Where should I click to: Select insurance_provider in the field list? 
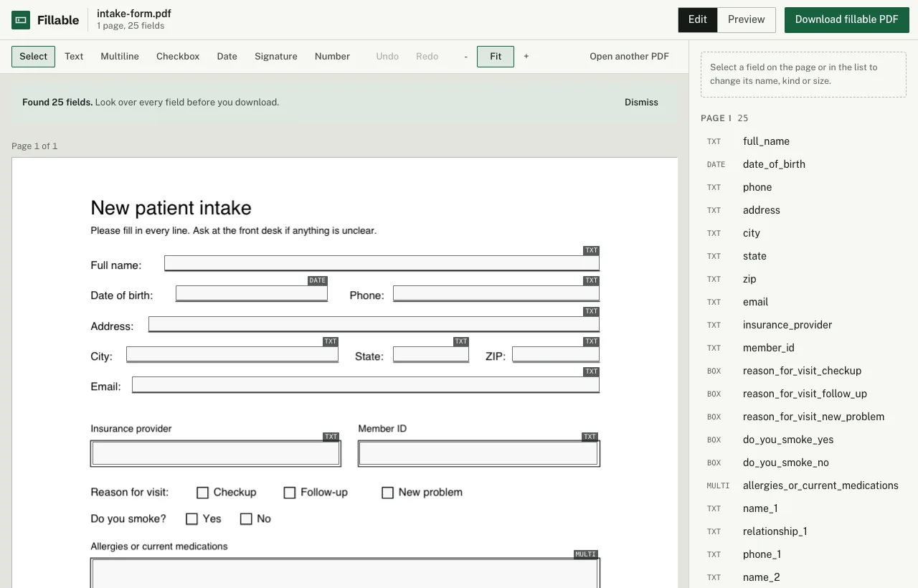(803, 325)
